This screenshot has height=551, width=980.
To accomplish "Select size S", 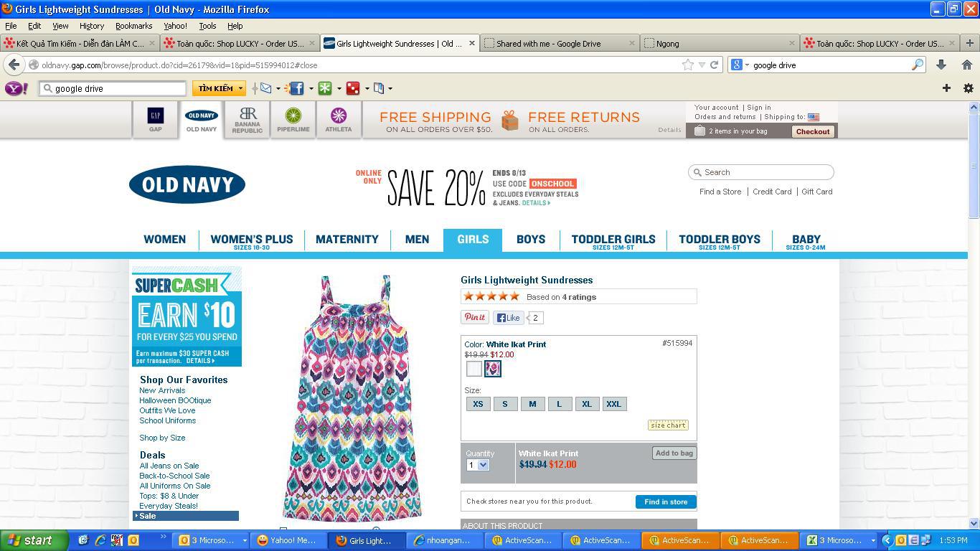I will pos(505,404).
